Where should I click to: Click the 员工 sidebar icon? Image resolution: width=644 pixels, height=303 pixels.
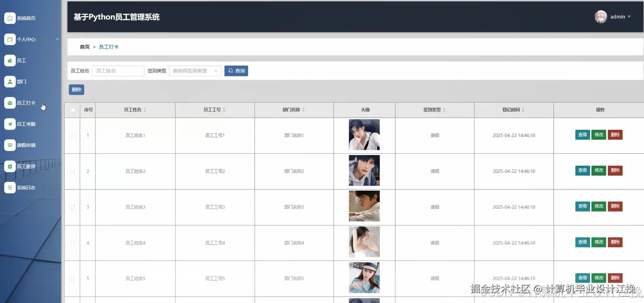(10, 61)
